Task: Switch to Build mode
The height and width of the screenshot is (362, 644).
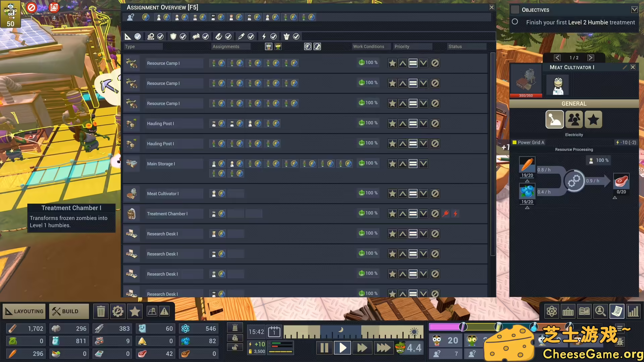Action: click(x=69, y=311)
